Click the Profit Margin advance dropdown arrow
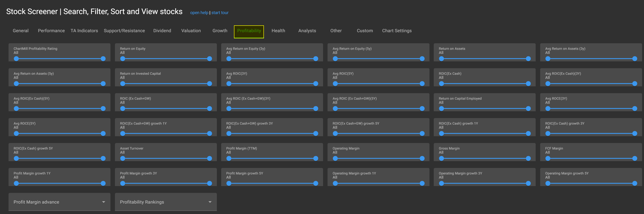 (x=103, y=202)
